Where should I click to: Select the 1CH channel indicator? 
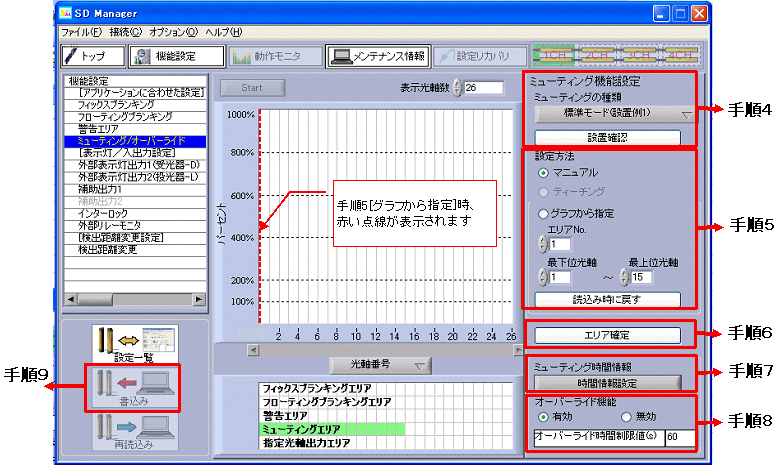click(553, 55)
